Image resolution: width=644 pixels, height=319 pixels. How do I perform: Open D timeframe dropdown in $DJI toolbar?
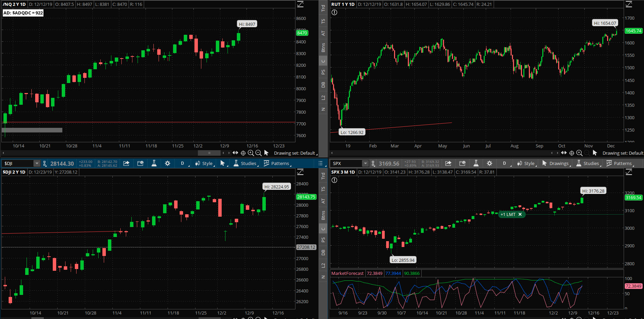183,163
